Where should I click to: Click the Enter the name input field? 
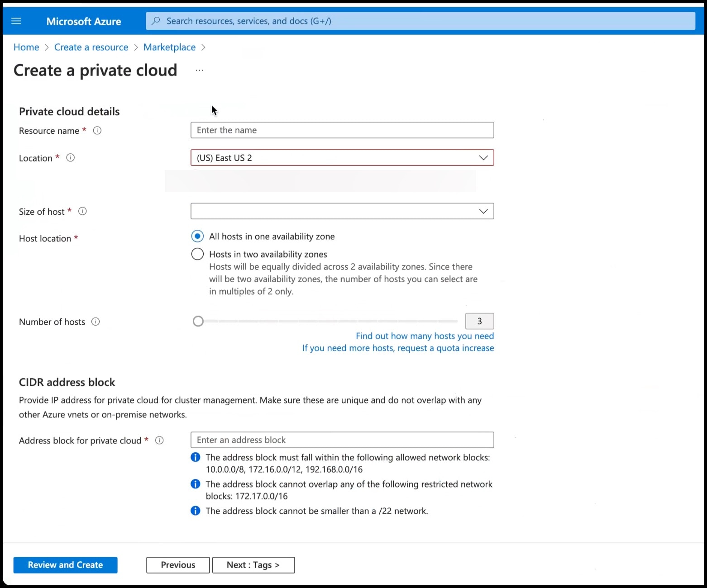pyautogui.click(x=342, y=130)
